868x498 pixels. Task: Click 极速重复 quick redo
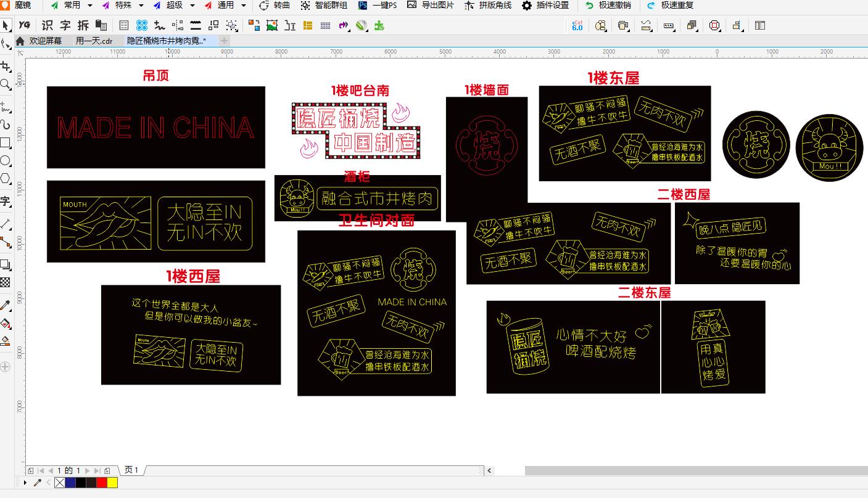[x=670, y=5]
